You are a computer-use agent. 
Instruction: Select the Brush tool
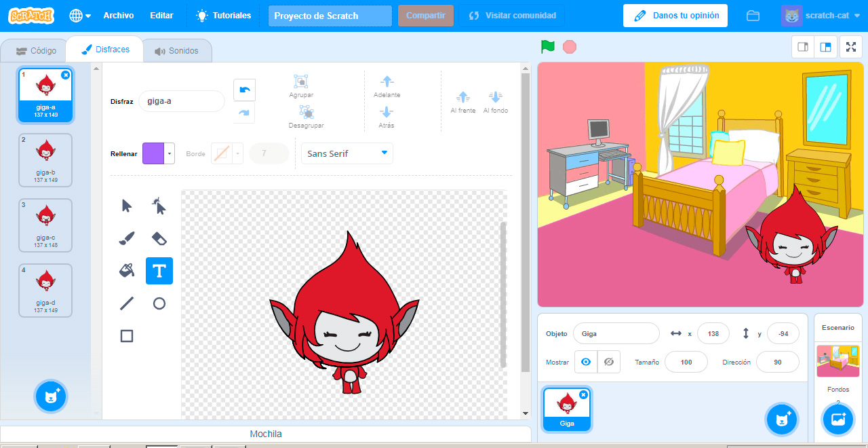[x=127, y=238]
